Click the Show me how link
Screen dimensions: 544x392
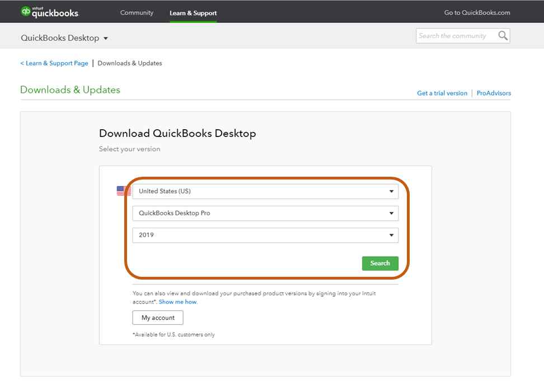pyautogui.click(x=177, y=301)
